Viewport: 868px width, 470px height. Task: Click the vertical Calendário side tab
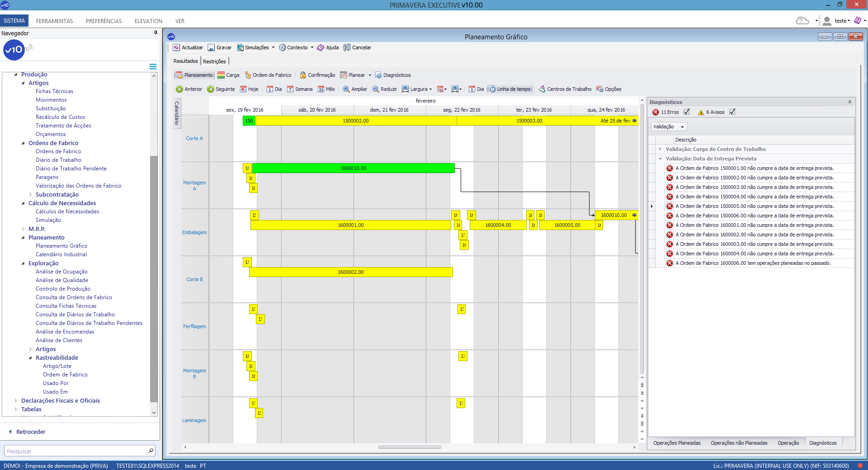(177, 113)
